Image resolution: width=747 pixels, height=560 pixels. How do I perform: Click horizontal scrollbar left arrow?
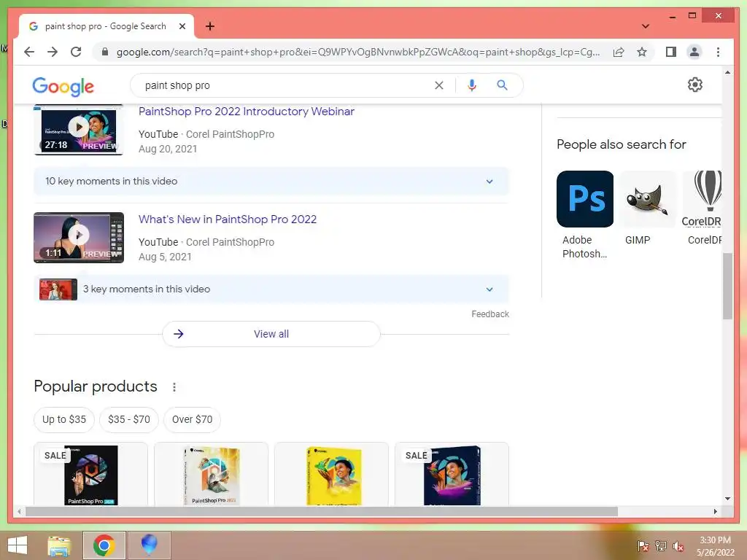click(x=19, y=511)
